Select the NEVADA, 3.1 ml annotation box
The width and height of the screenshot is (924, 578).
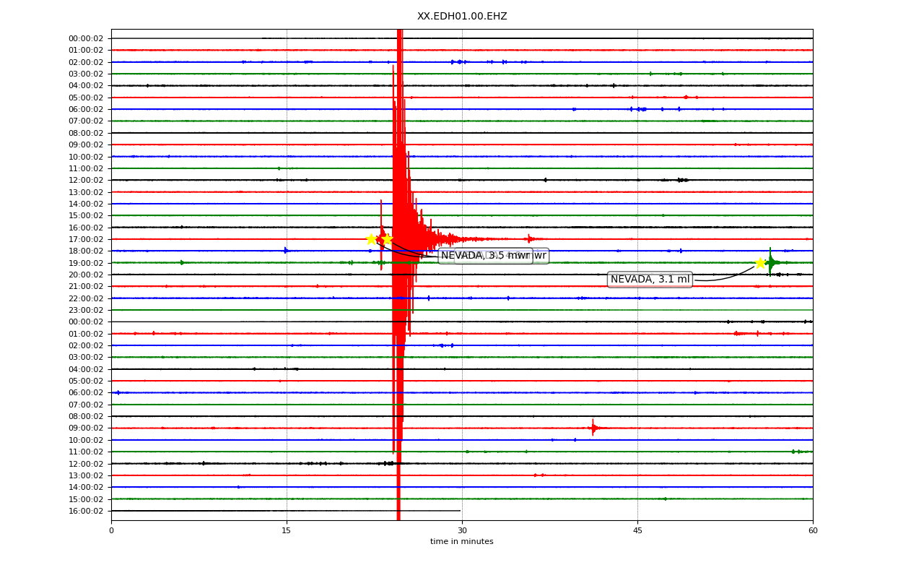click(x=650, y=280)
